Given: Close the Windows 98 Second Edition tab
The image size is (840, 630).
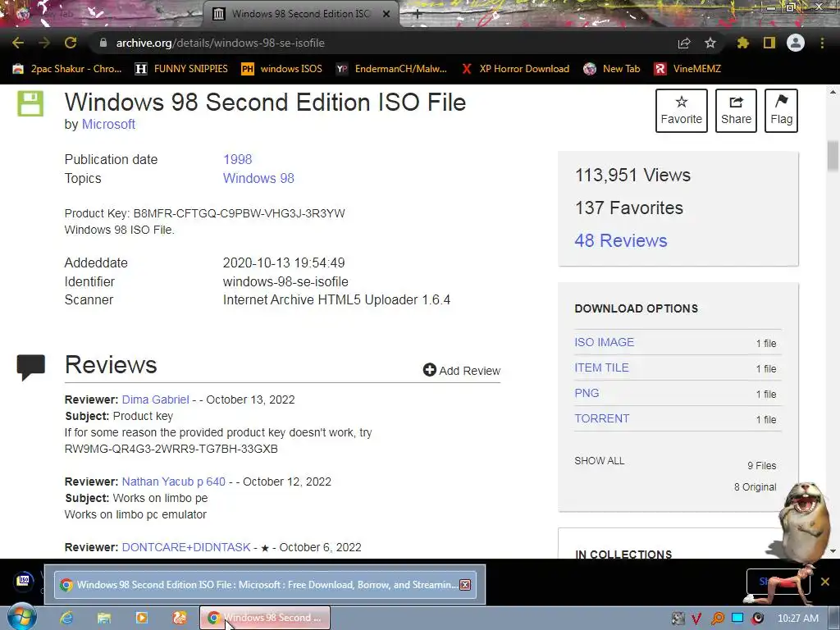Looking at the screenshot, I should (386, 14).
